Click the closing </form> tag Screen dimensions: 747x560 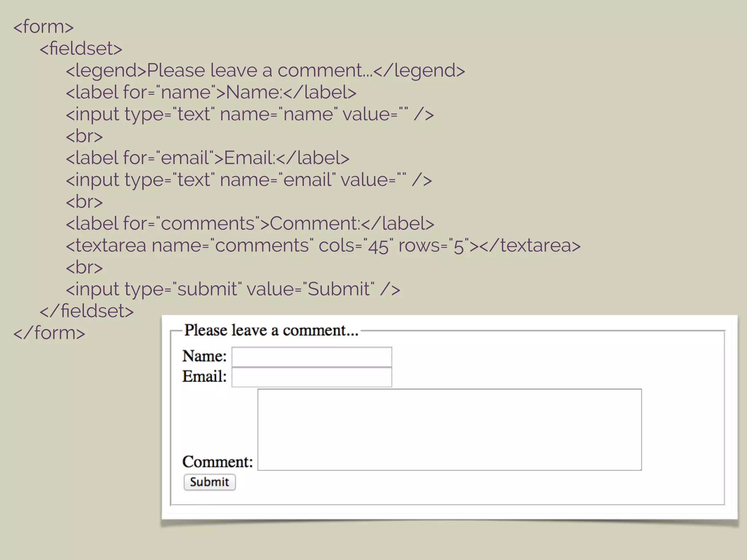(x=49, y=333)
